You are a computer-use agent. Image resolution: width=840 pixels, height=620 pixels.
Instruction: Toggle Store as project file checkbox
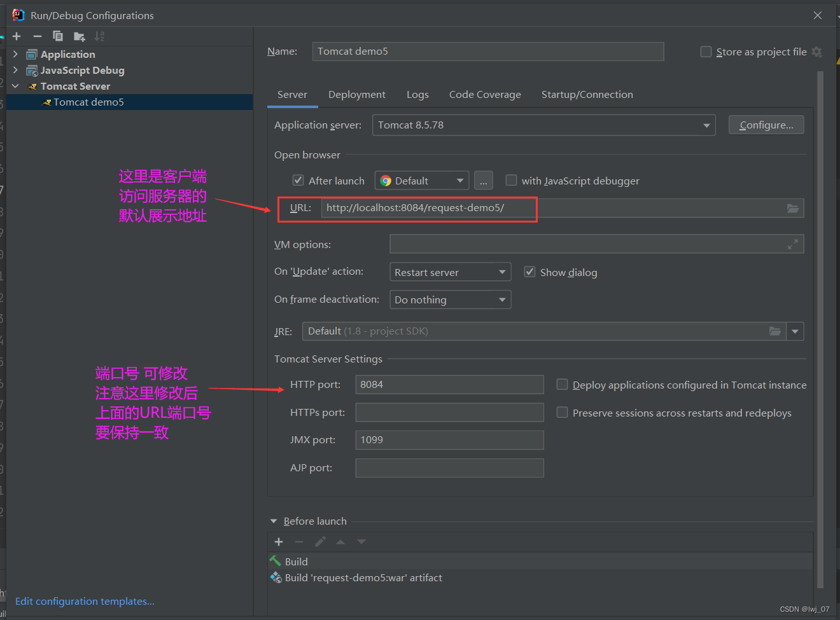[x=706, y=52]
